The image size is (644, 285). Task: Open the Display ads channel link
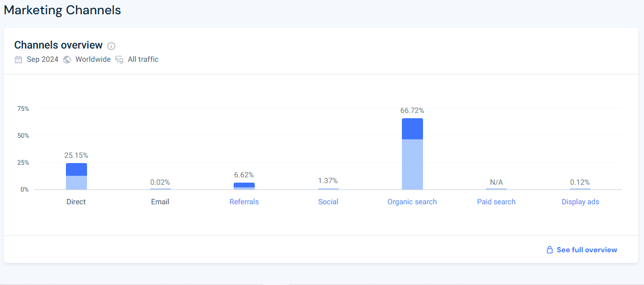tap(580, 202)
